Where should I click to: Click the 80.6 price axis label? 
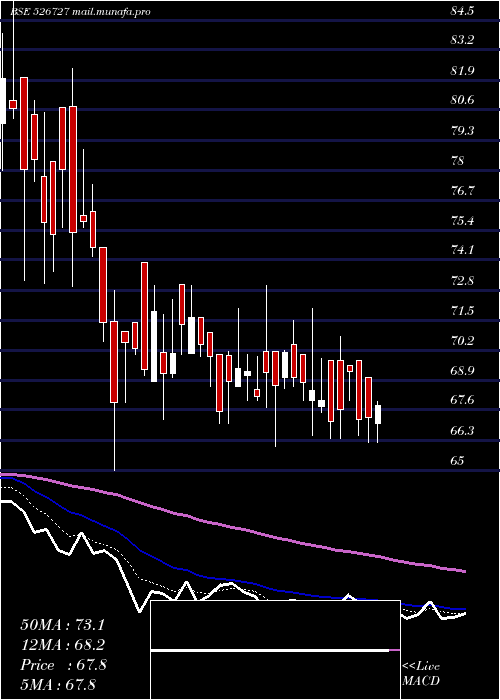click(462, 100)
